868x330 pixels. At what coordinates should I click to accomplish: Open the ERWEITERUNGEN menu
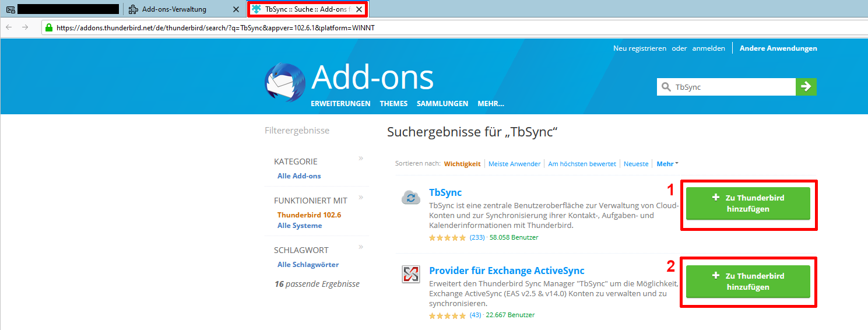tap(340, 104)
